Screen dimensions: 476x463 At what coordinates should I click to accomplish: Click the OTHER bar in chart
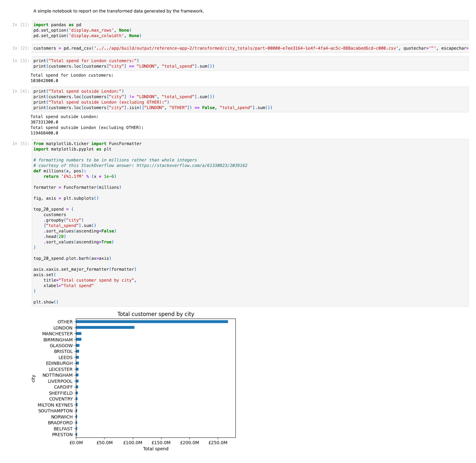click(x=152, y=321)
